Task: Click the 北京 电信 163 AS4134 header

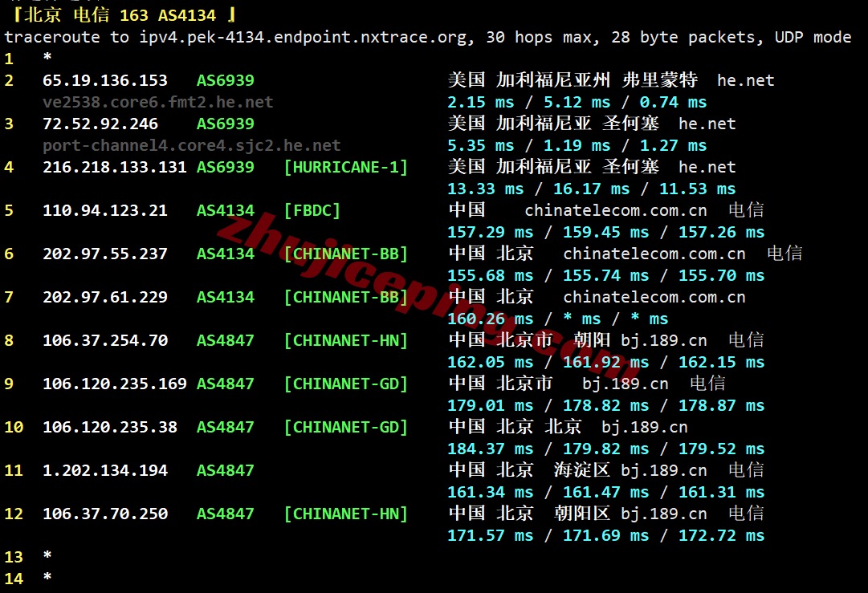Action: click(x=125, y=15)
